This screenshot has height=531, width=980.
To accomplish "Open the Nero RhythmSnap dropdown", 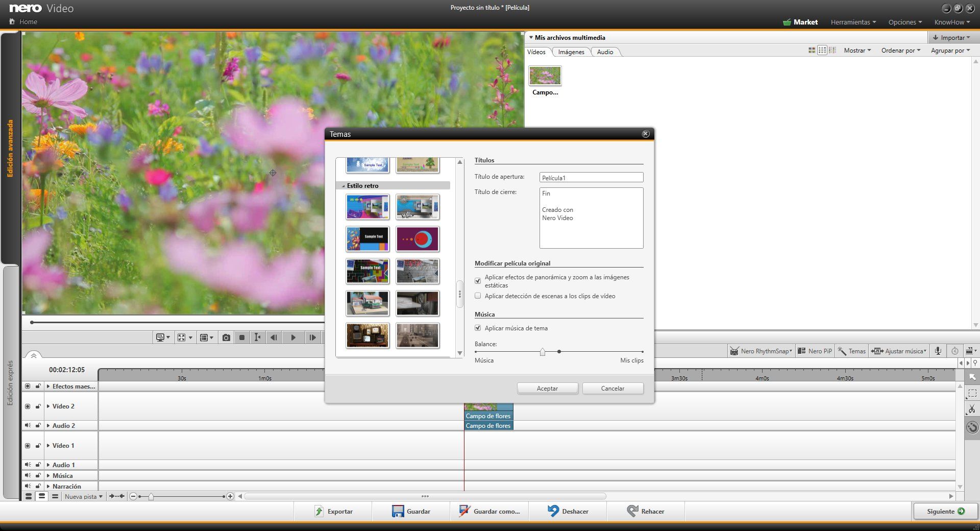I will [x=761, y=351].
